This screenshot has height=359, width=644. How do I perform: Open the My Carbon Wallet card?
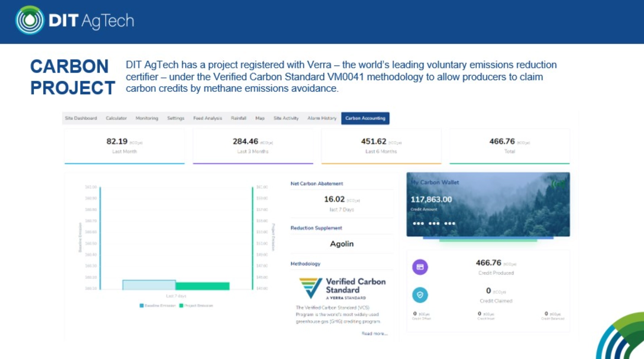488,204
